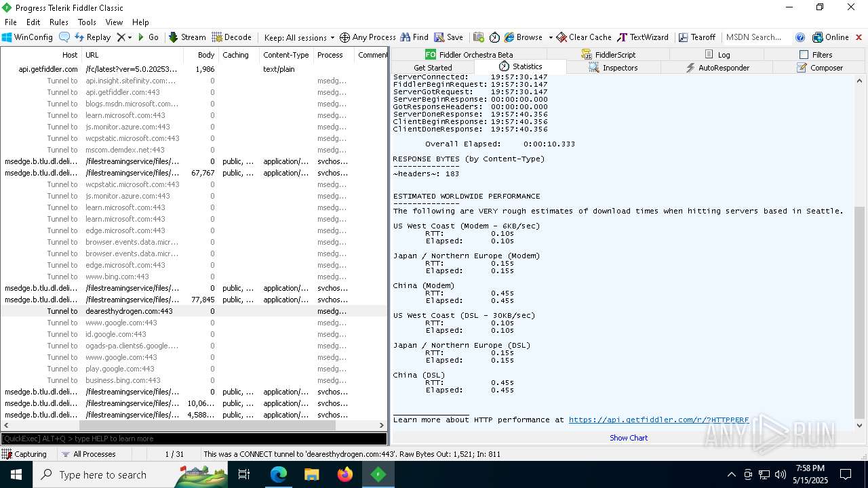Select the dearesthydrogen.com:443 tunnel session

(193, 311)
